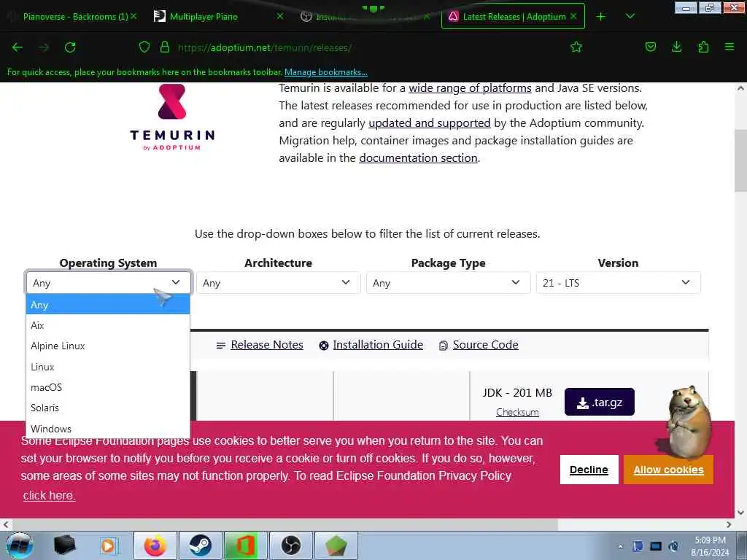Open the Package Type dropdown
Screen dimensions: 747x560
point(449,283)
